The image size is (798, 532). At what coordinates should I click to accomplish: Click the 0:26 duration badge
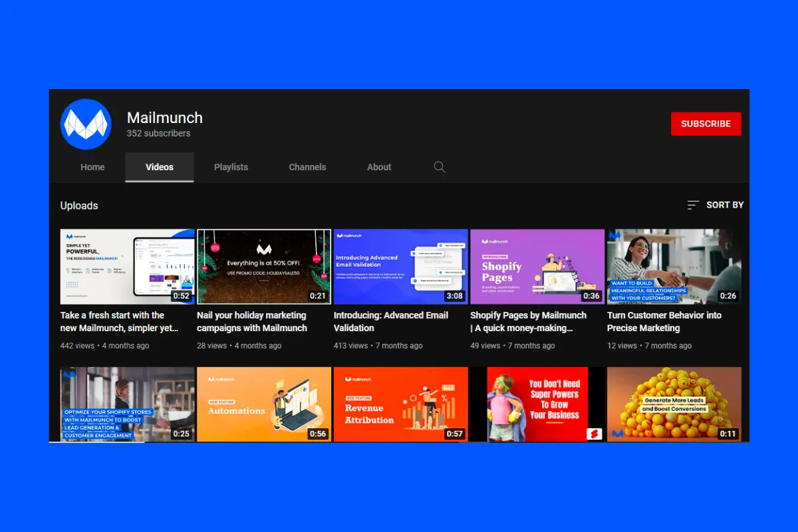(x=728, y=296)
